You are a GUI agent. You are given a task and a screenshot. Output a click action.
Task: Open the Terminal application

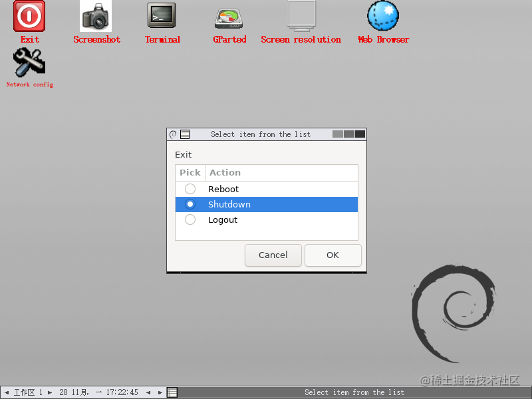[x=162, y=16]
